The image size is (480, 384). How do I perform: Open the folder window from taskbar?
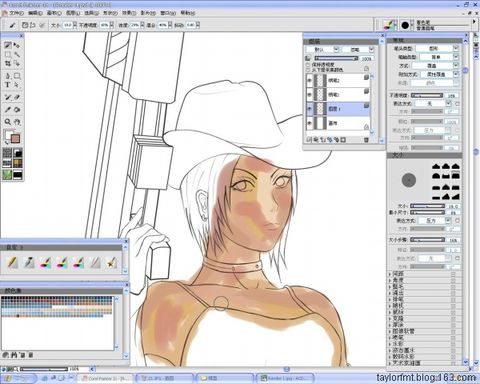[224, 378]
